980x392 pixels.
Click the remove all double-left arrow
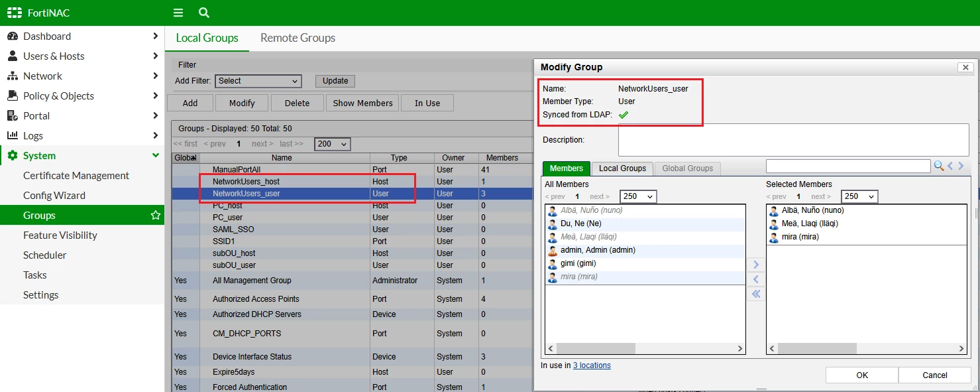[x=756, y=294]
